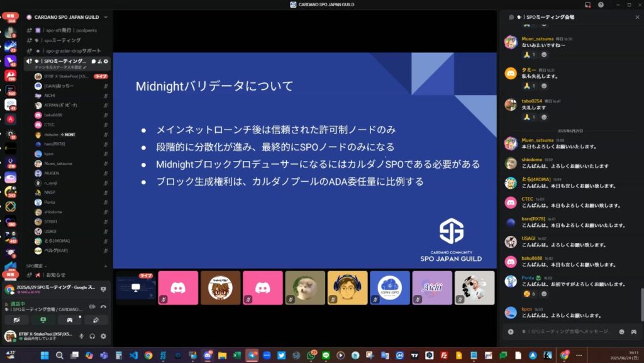This screenshot has height=363, width=644.
Task: Toggle pray reaction on tabo0254's message
Action: pyautogui.click(x=530, y=118)
